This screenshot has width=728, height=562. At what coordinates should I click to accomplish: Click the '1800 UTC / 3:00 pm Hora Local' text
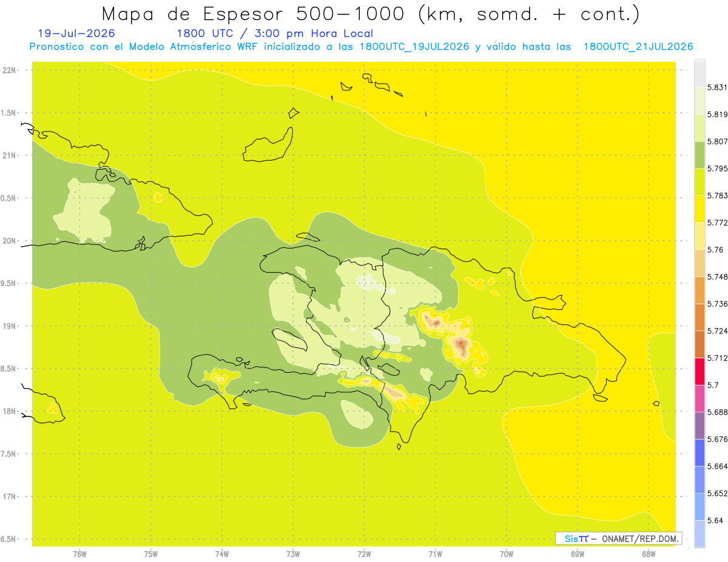[x=274, y=34]
